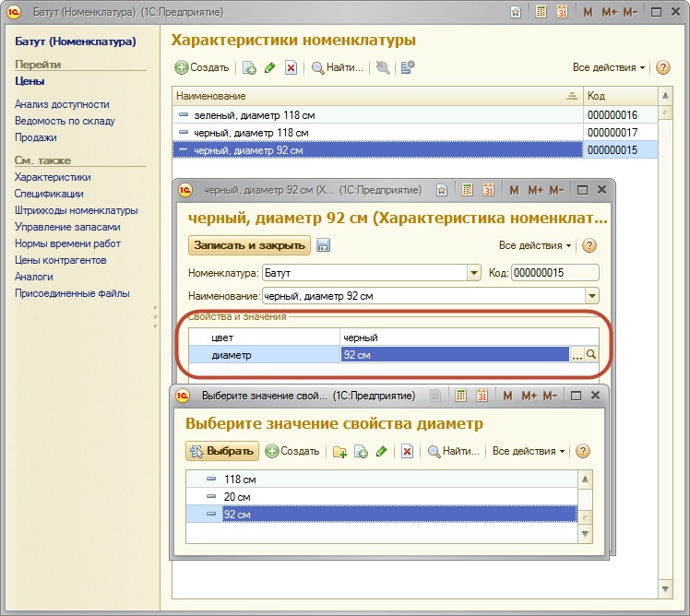Screen dimensions: 690x616
Task: Click green pencil edit icon in main list toolbar
Action: pyautogui.click(x=270, y=67)
